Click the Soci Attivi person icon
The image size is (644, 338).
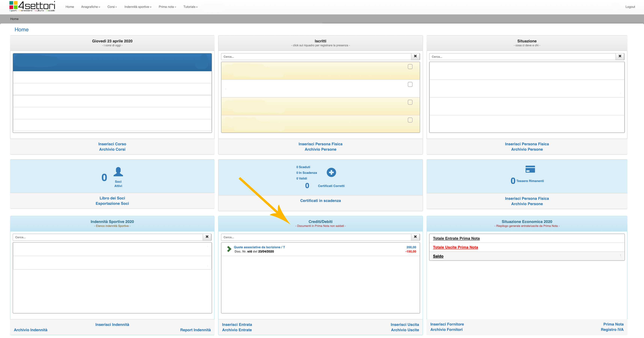118,172
